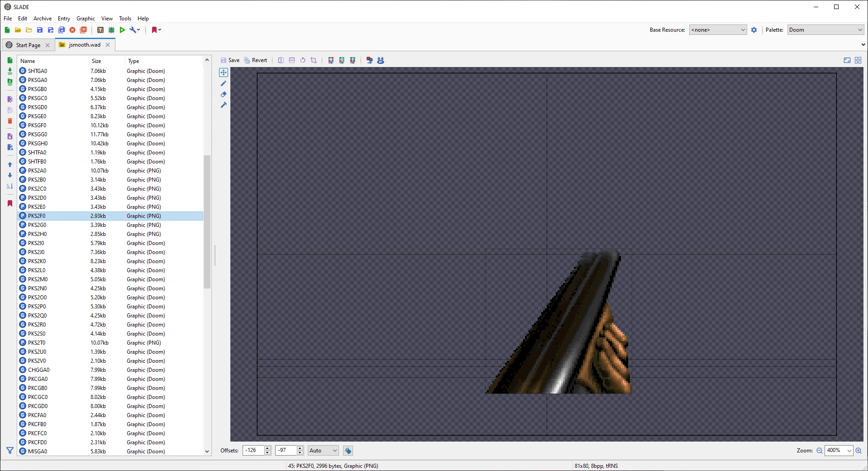Select the Translate colour brush tool
Image resolution: width=868 pixels, height=471 pixels.
click(x=224, y=105)
